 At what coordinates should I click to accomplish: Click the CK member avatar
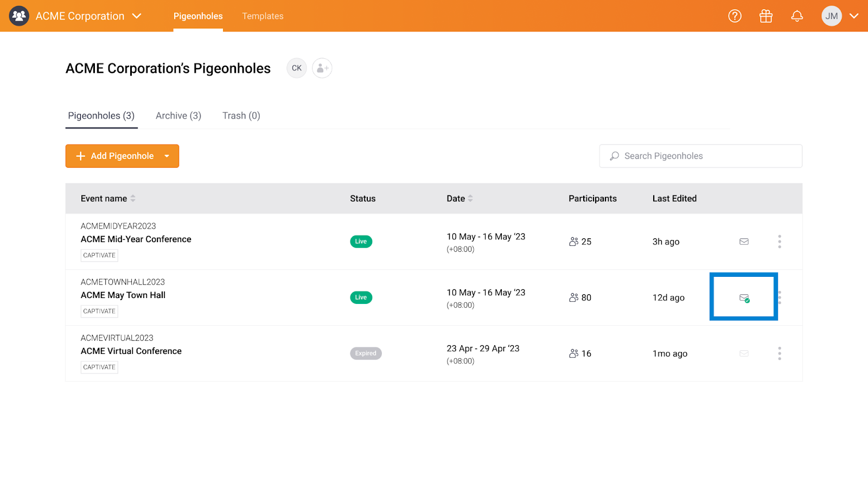[x=297, y=68]
